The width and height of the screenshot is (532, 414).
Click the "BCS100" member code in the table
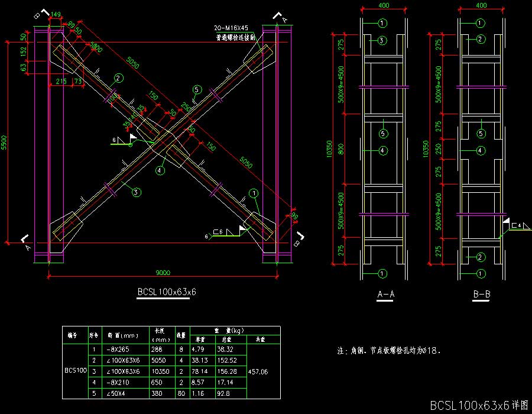(x=76, y=370)
